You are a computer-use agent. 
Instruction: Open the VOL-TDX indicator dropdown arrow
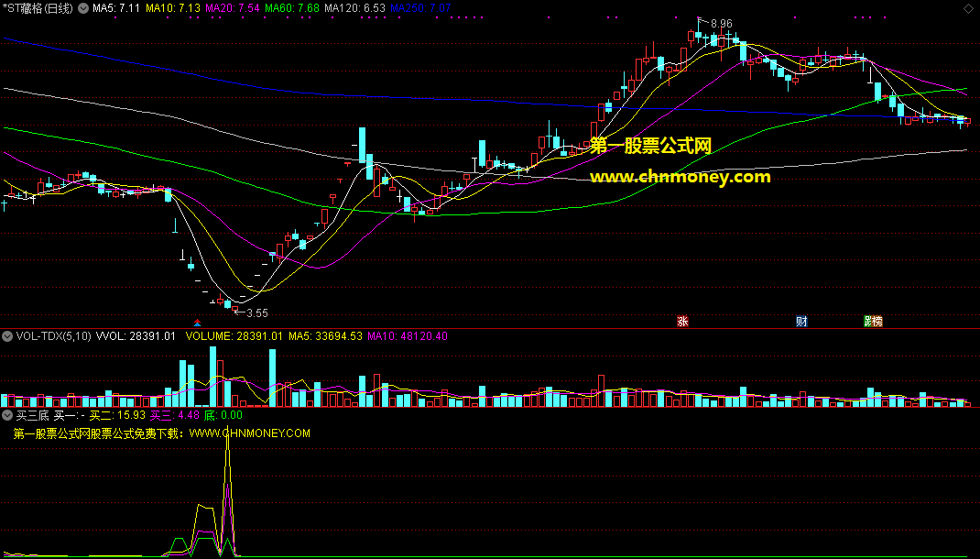pyautogui.click(x=7, y=336)
